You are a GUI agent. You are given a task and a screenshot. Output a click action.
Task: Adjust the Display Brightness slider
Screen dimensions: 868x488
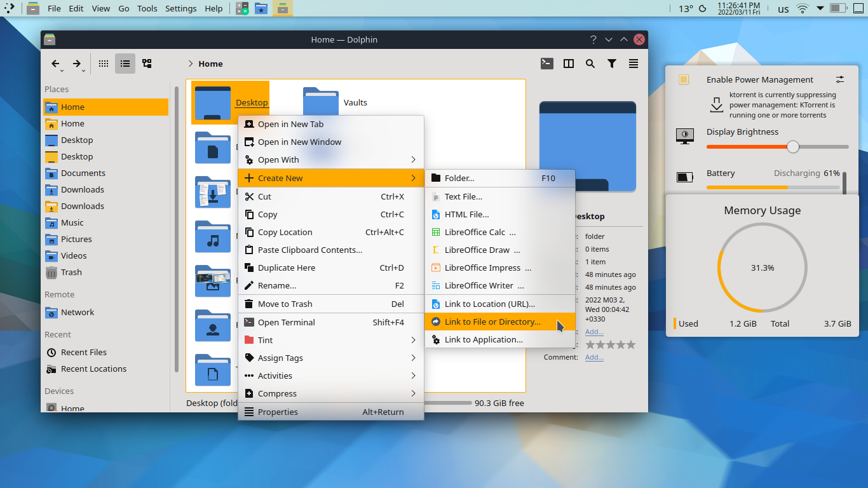pos(777,147)
